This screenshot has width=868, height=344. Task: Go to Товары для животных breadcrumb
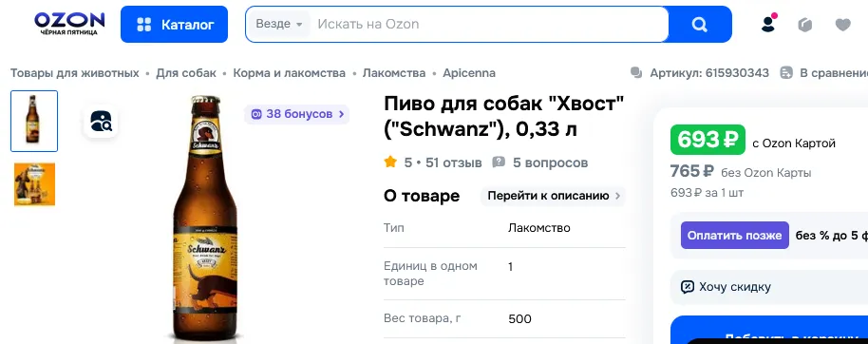(75, 73)
